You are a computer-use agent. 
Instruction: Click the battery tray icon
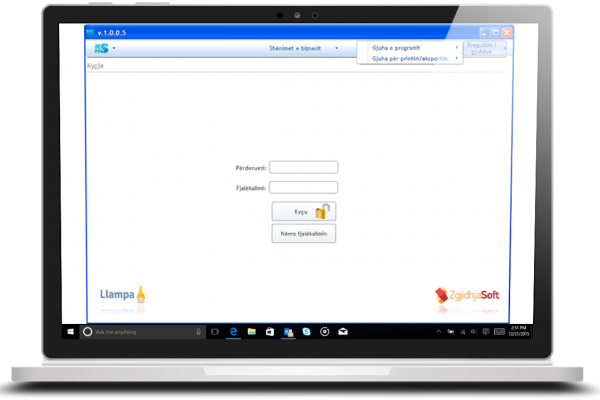[451, 332]
